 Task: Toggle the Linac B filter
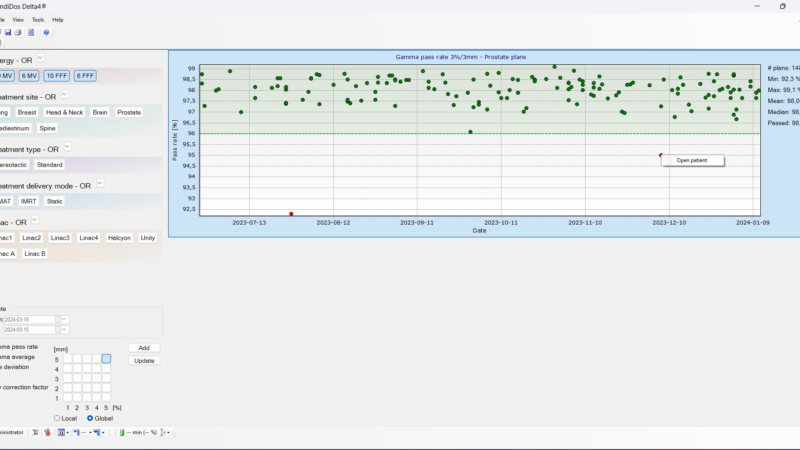click(35, 254)
